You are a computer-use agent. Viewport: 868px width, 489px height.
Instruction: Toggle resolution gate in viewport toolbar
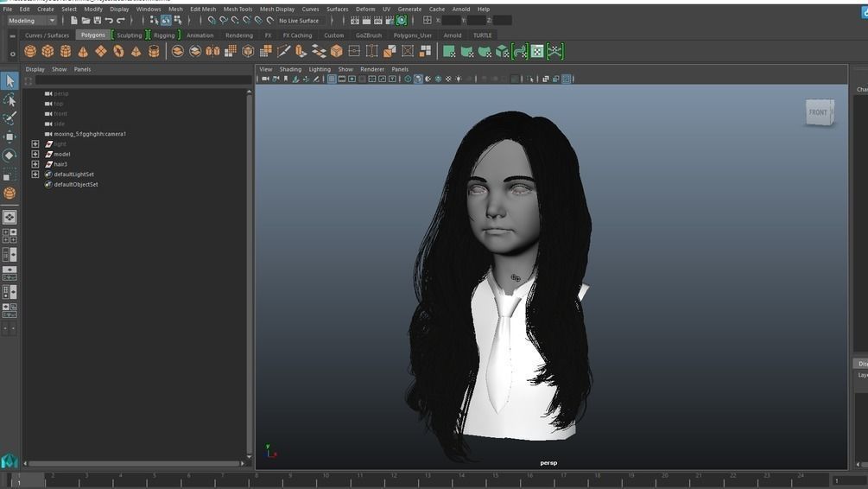[x=352, y=79]
